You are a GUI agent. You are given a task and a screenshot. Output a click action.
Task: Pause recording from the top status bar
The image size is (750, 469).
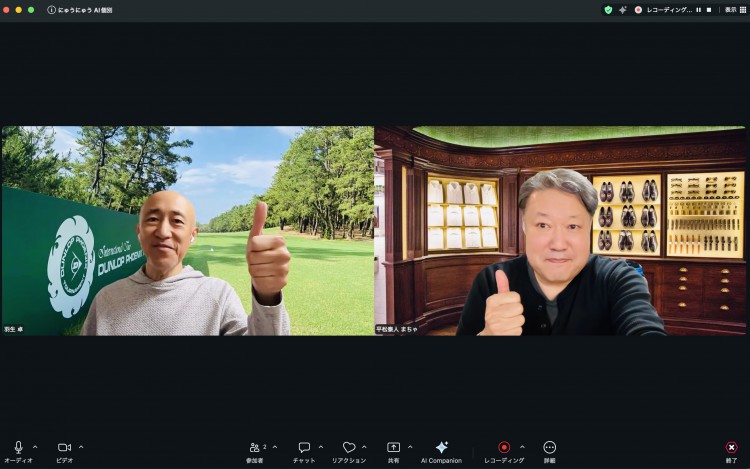(x=698, y=9)
